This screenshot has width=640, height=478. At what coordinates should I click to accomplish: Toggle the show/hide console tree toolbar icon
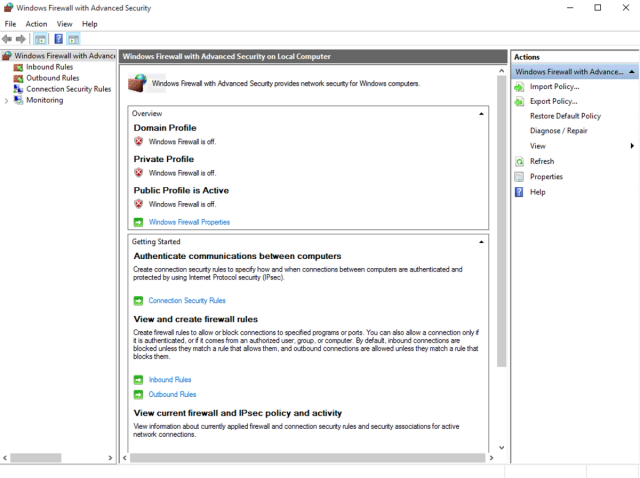coord(40,39)
